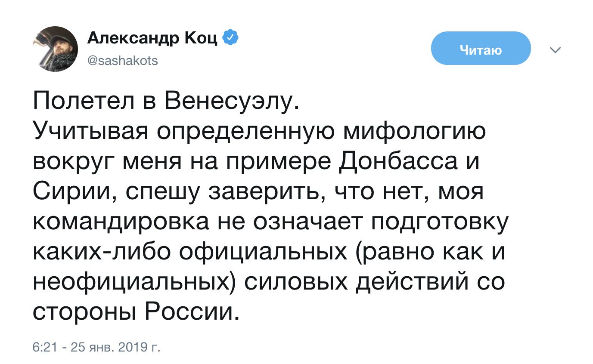Image resolution: width=593 pixels, height=364 pixels.
Task: Click the word каких-либо in the tweet
Action: (101, 251)
